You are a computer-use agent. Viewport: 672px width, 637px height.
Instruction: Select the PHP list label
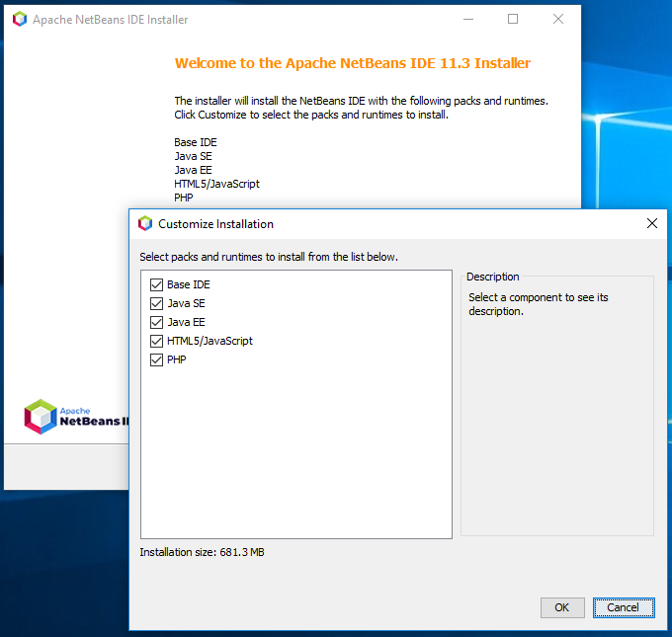pyautogui.click(x=177, y=359)
